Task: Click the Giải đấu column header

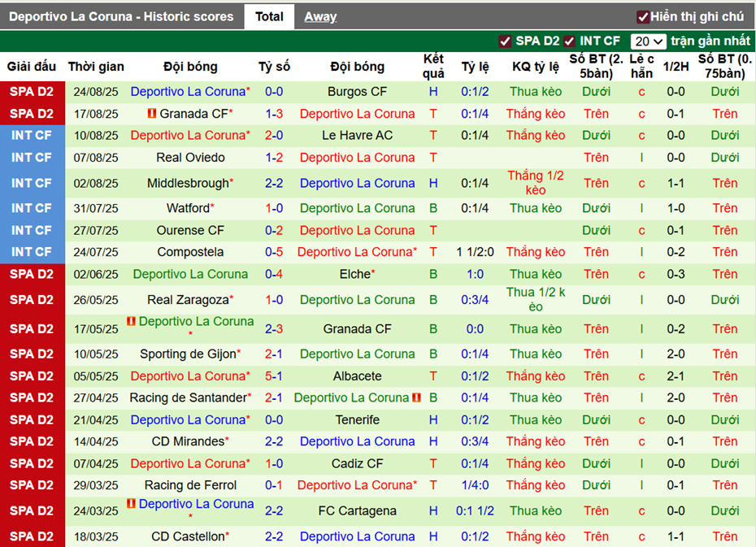Action: pyautogui.click(x=32, y=67)
